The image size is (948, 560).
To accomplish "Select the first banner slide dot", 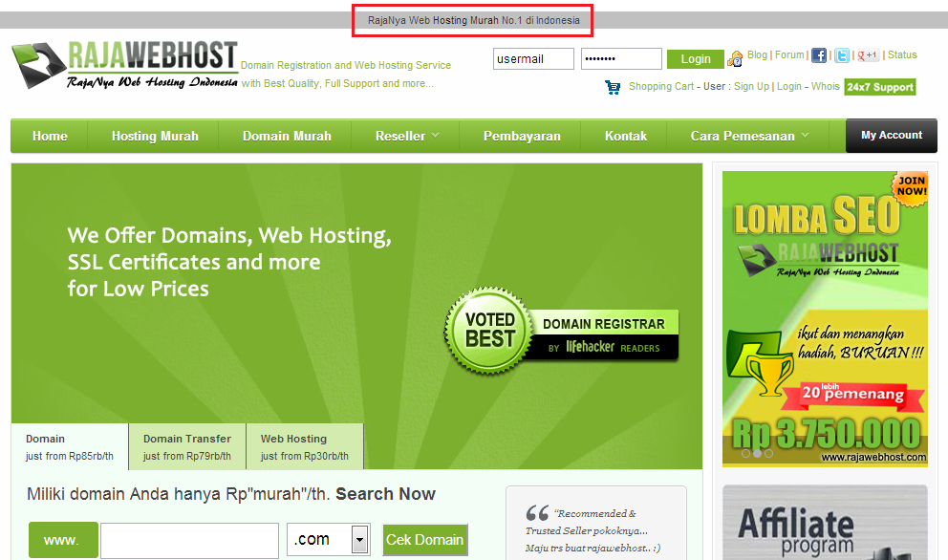I will pyautogui.click(x=745, y=453).
